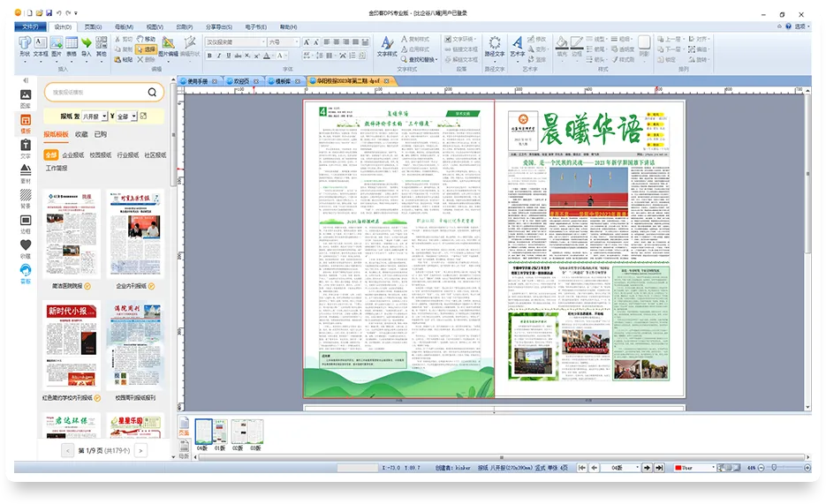
Task: Show the 已购 purchased templates list
Action: pos(101,134)
